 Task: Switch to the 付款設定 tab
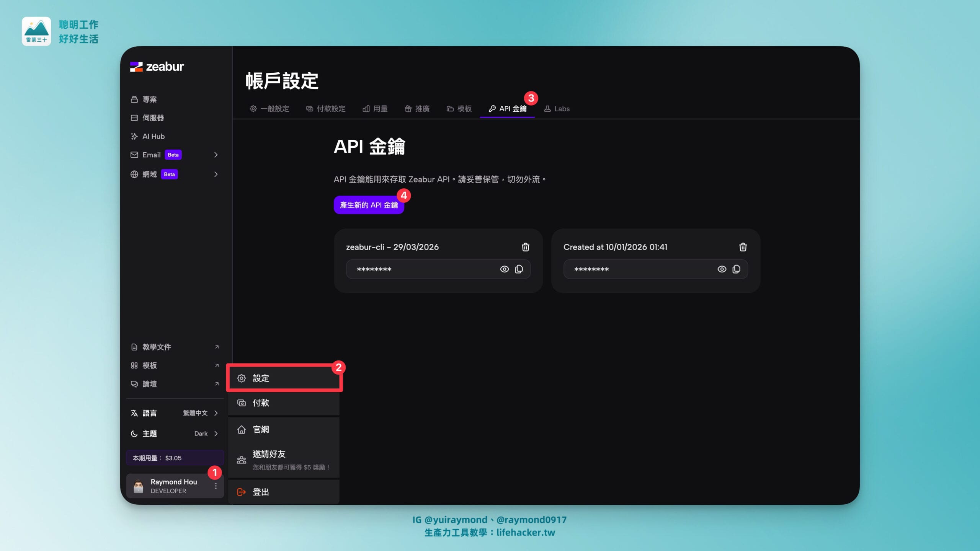pos(326,109)
